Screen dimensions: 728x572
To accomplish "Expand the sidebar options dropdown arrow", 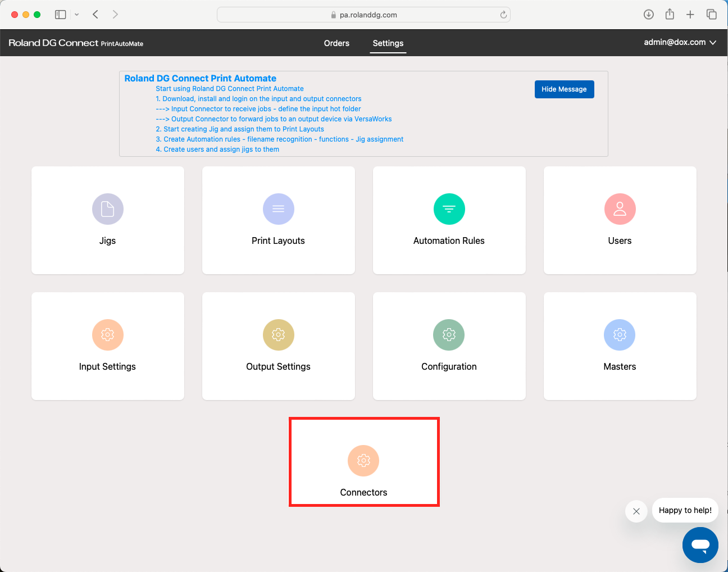I will point(77,15).
